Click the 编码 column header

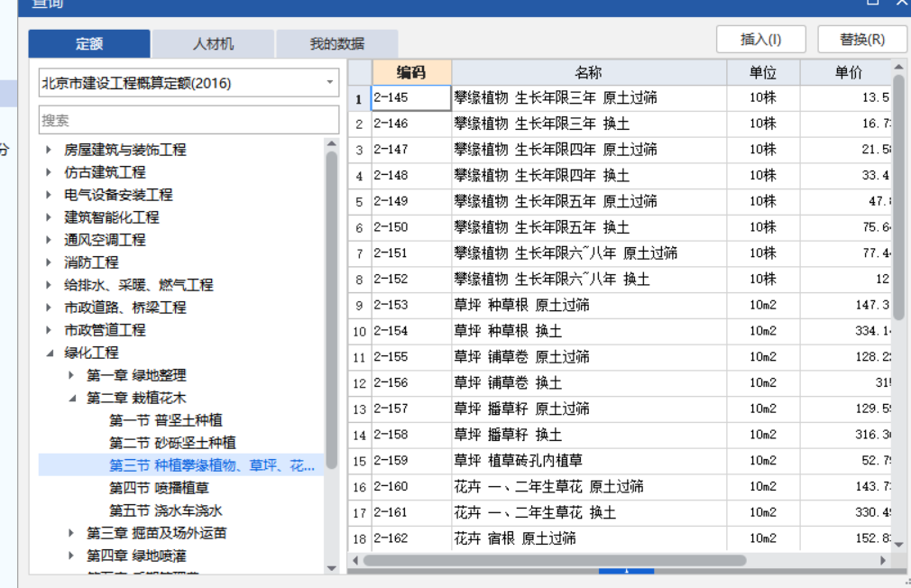coord(411,73)
